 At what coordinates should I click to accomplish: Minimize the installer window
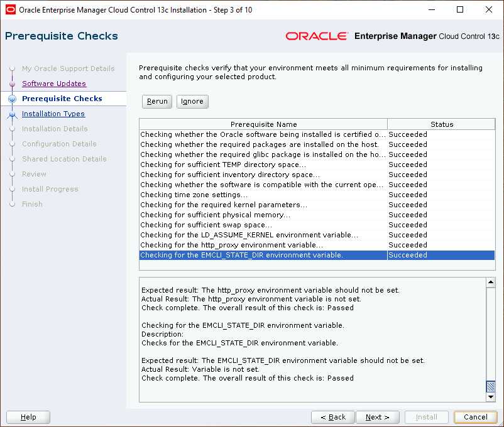coord(432,9)
